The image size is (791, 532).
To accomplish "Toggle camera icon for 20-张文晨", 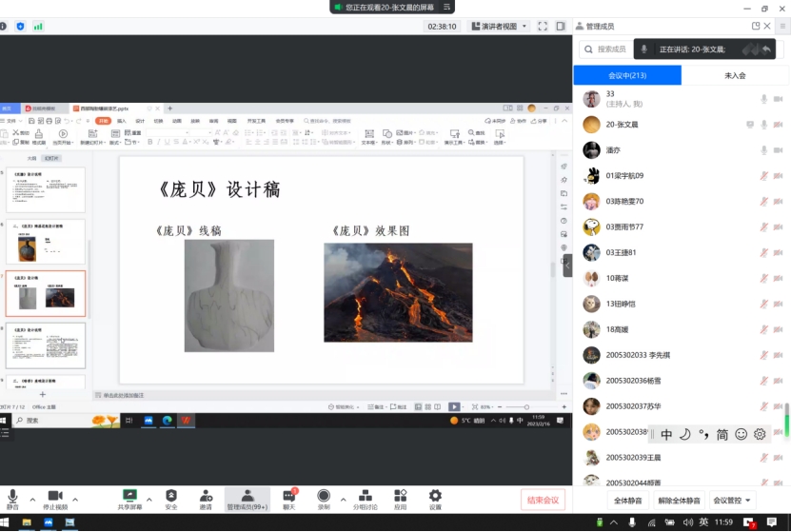I will coord(779,125).
